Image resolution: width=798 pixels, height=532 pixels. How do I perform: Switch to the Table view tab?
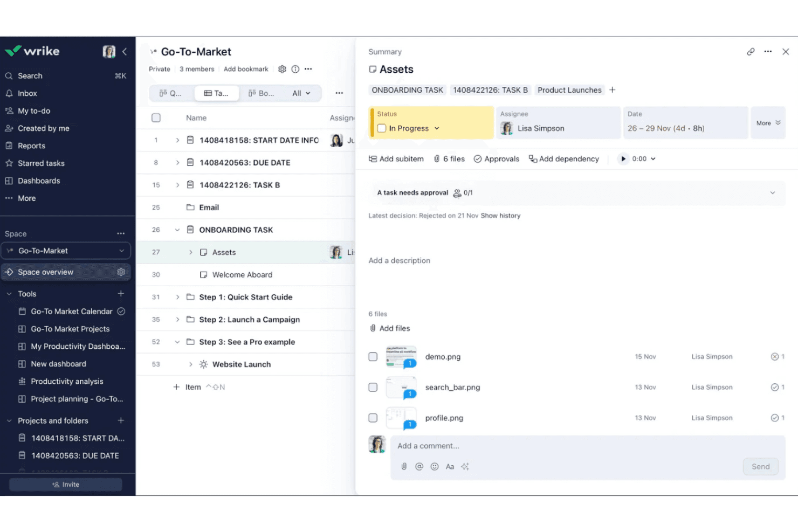216,93
